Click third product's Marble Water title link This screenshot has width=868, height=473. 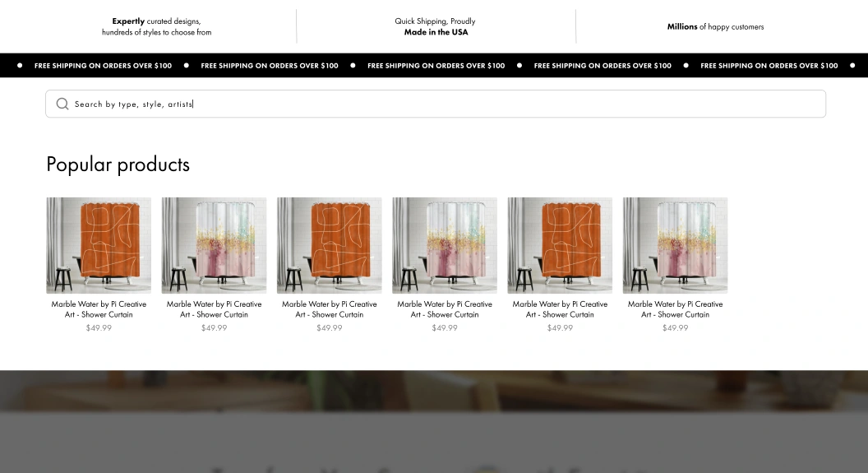[x=330, y=309]
